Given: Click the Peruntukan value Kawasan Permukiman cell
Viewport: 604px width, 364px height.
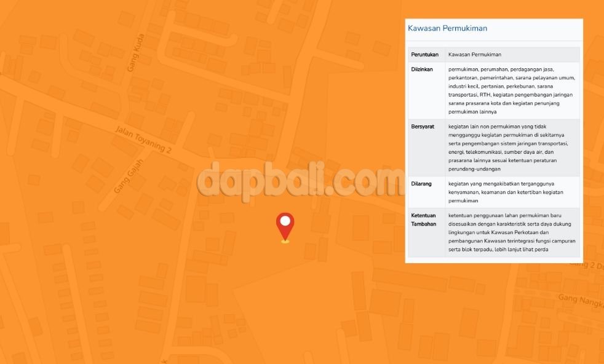Looking at the screenshot, I should click(474, 55).
